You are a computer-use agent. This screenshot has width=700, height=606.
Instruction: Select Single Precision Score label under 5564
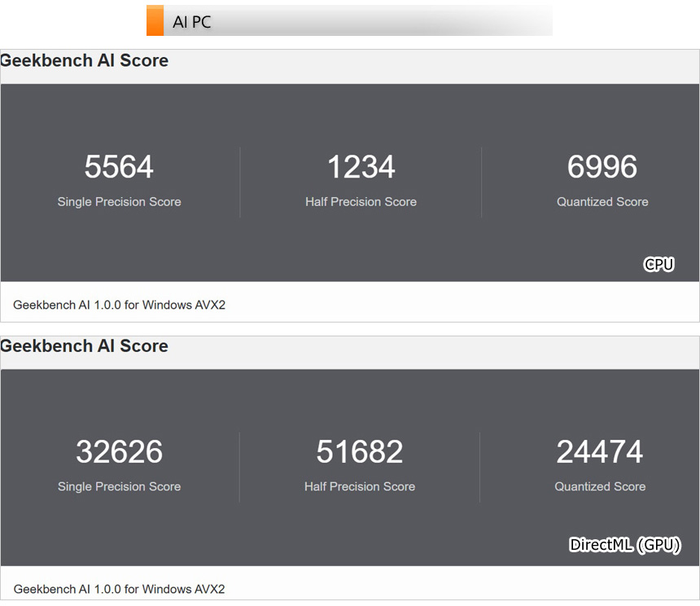(119, 202)
